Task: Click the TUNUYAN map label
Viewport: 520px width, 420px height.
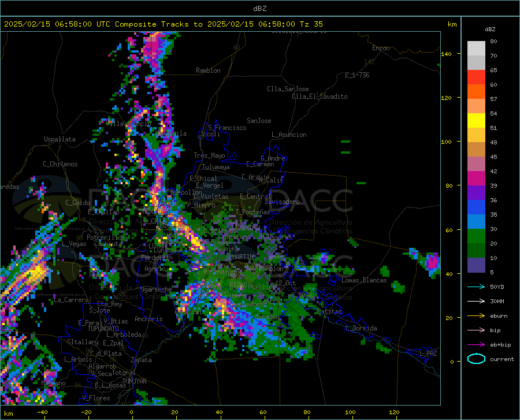Action: tap(134, 381)
